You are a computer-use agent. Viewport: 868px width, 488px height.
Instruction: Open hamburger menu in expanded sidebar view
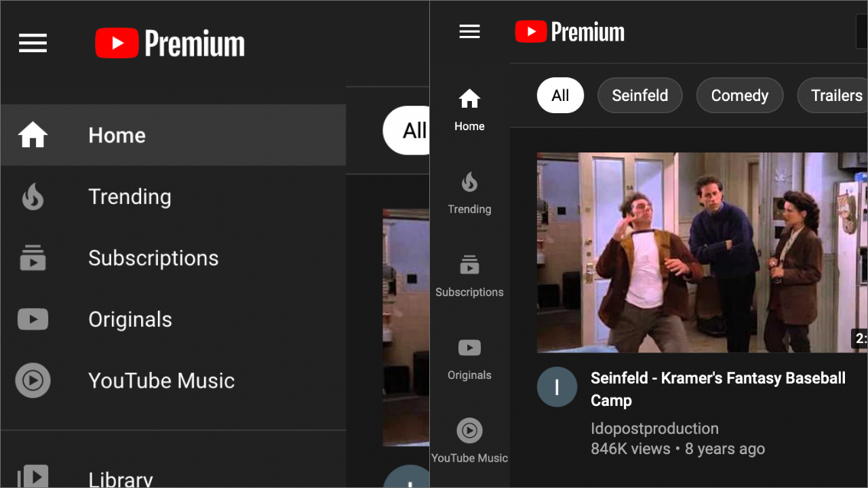pyautogui.click(x=33, y=43)
